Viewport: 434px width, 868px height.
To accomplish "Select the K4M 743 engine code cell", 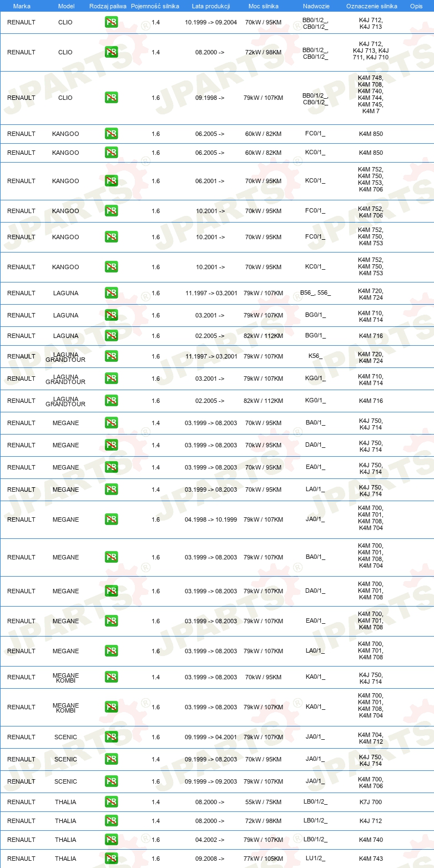I will coord(371,859).
